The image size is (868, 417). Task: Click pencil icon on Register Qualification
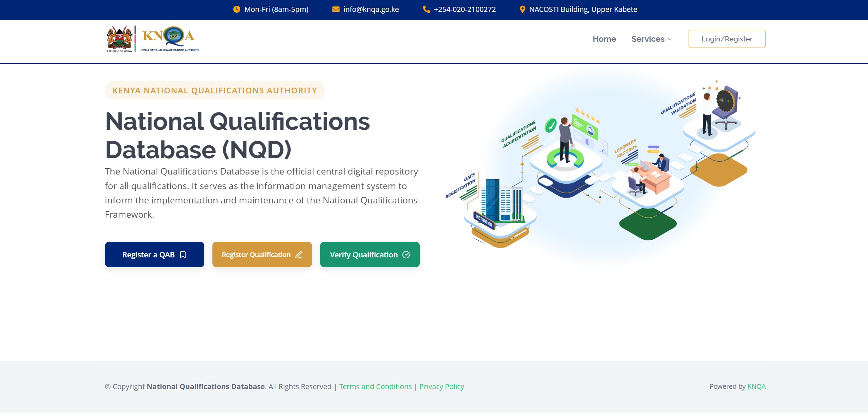coord(299,255)
